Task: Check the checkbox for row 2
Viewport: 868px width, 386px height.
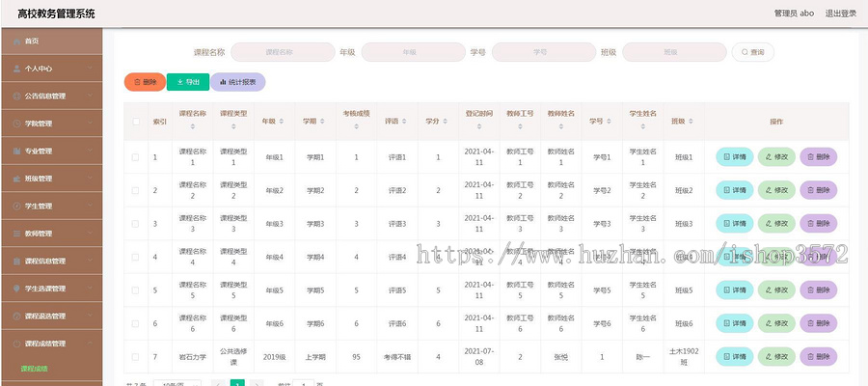Action: point(136,190)
